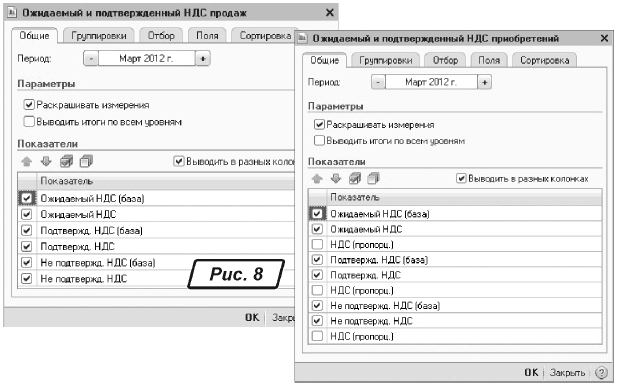This screenshot has width=617, height=386.
Task: Open 'Группировки' tab in purchases window
Action: 386,60
